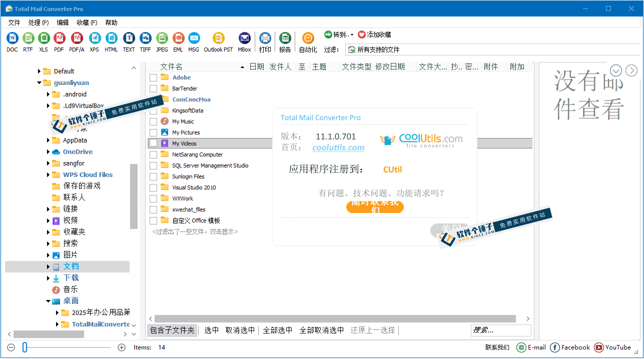Open E-mail contact icon
Viewport: 644px width, 359px height.
521,347
